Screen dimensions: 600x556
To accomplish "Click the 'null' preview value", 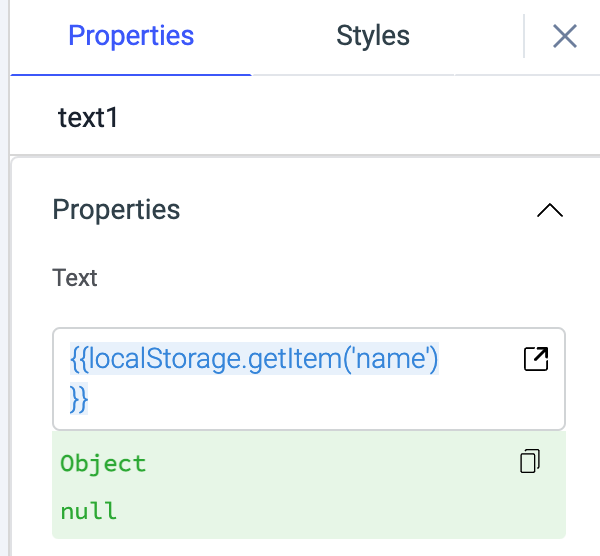I will (88, 511).
